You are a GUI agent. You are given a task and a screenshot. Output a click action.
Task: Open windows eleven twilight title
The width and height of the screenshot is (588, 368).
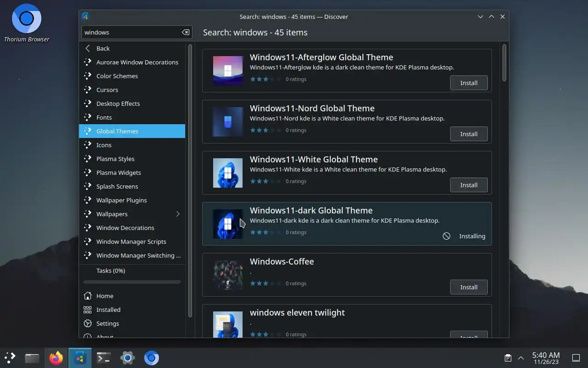[297, 312]
